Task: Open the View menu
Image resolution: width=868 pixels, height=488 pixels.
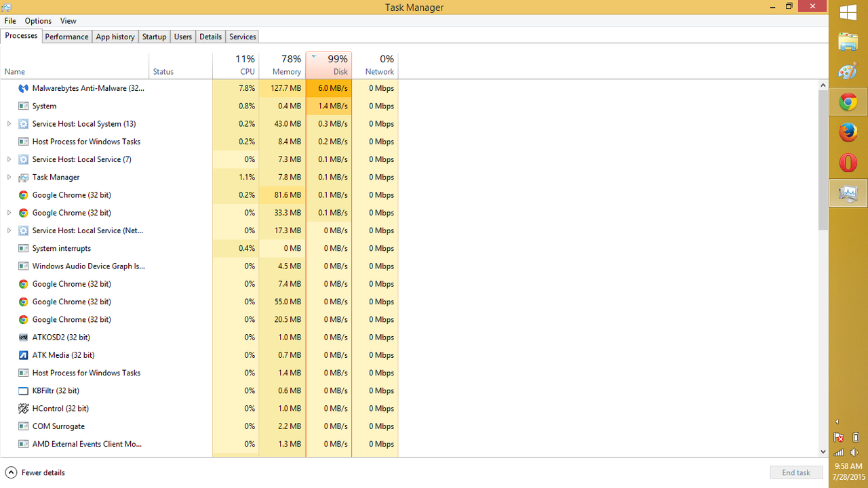Action: click(68, 21)
